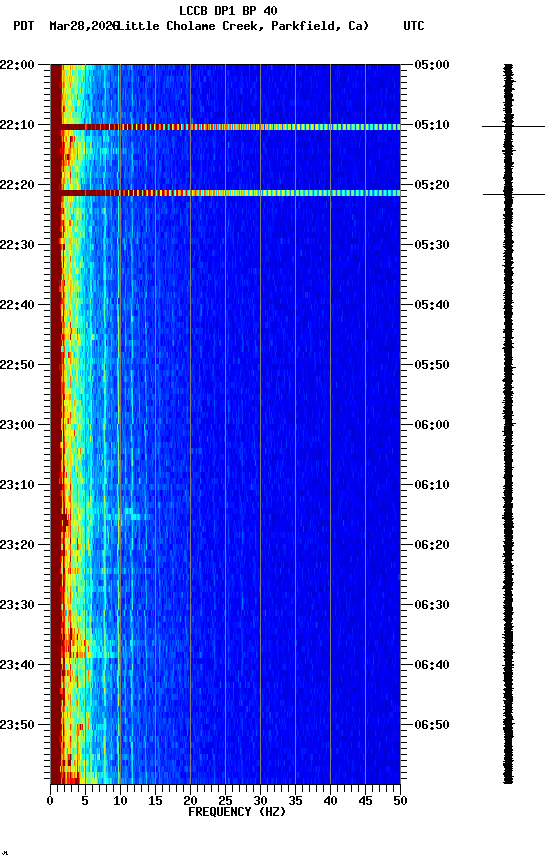Click the 35 Hz frequency axis label
Image resolution: width=552 pixels, height=864 pixels.
[295, 801]
